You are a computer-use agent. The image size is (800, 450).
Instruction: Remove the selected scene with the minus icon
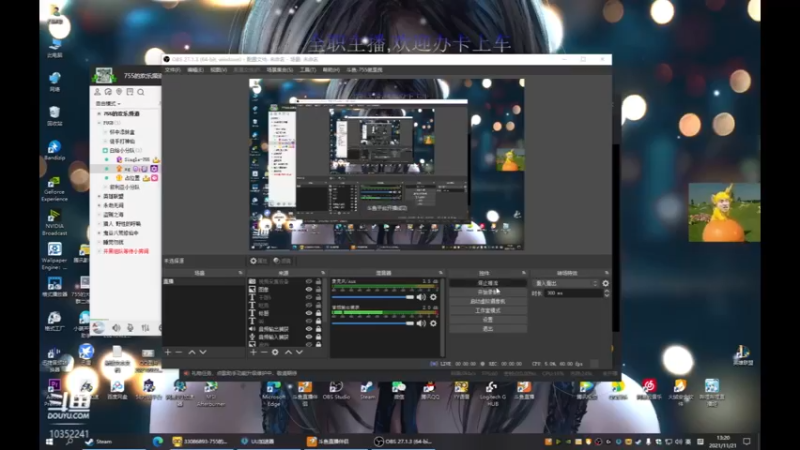(179, 352)
